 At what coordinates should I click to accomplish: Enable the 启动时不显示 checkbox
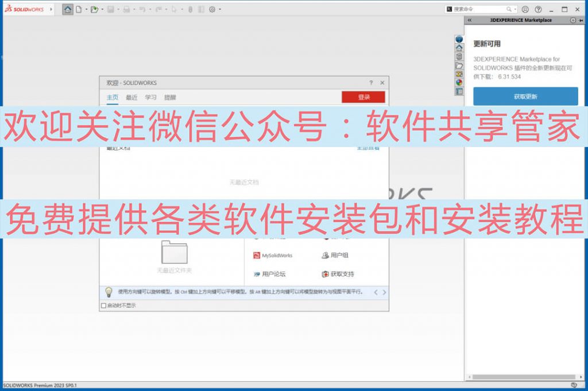pos(104,305)
